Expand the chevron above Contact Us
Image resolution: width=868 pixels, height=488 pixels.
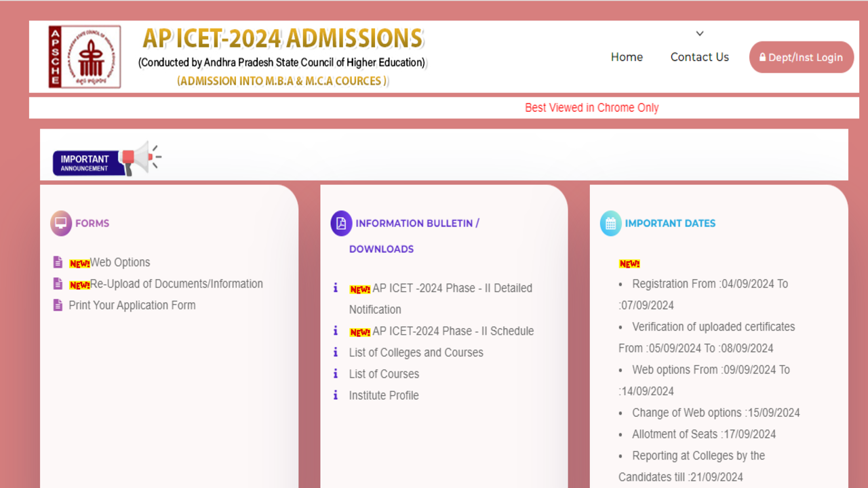coord(700,34)
